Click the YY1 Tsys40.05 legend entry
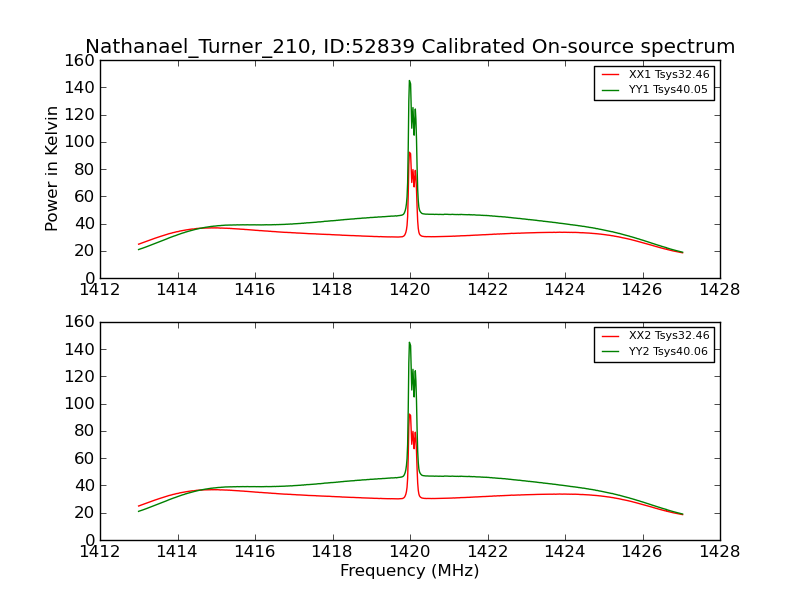800x600 pixels. (655, 90)
